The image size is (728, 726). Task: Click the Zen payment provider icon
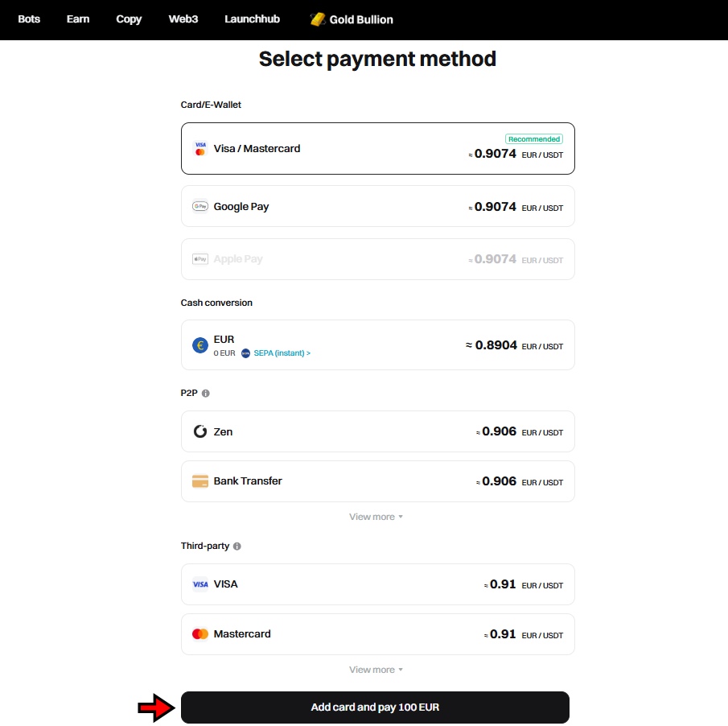[199, 431]
